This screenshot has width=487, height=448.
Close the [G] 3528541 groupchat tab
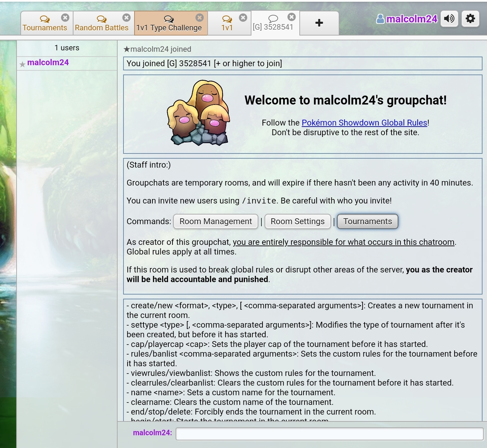[292, 17]
